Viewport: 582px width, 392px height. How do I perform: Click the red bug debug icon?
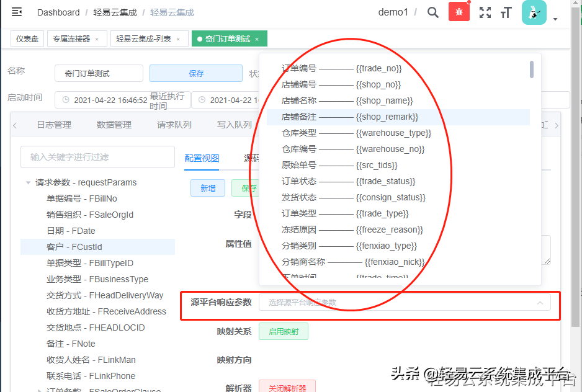tap(459, 12)
